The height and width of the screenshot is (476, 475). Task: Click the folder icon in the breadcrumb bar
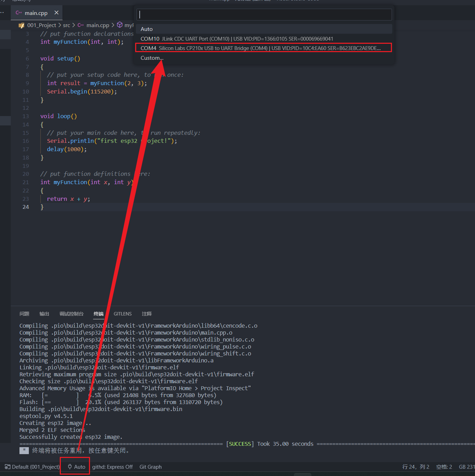pyautogui.click(x=22, y=25)
